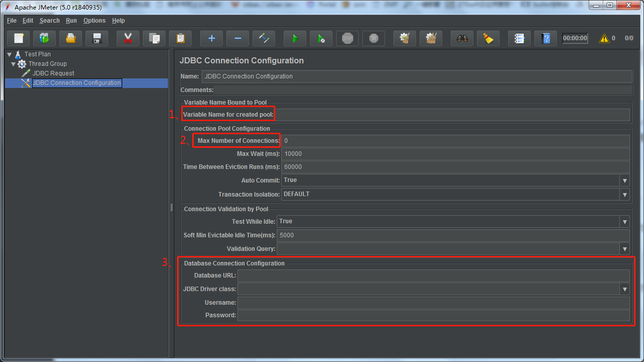The width and height of the screenshot is (644, 362).
Task: Click the Clear All brooms icon
Action: point(431,38)
